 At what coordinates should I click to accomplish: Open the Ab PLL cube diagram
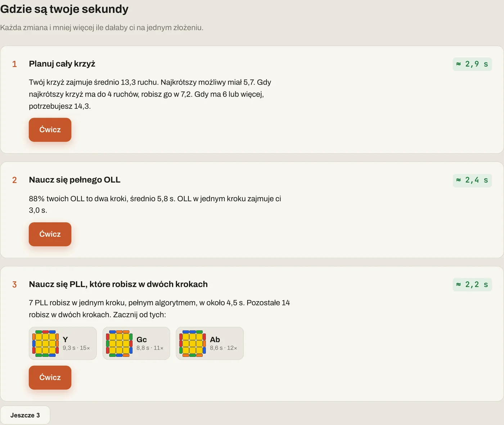click(193, 343)
